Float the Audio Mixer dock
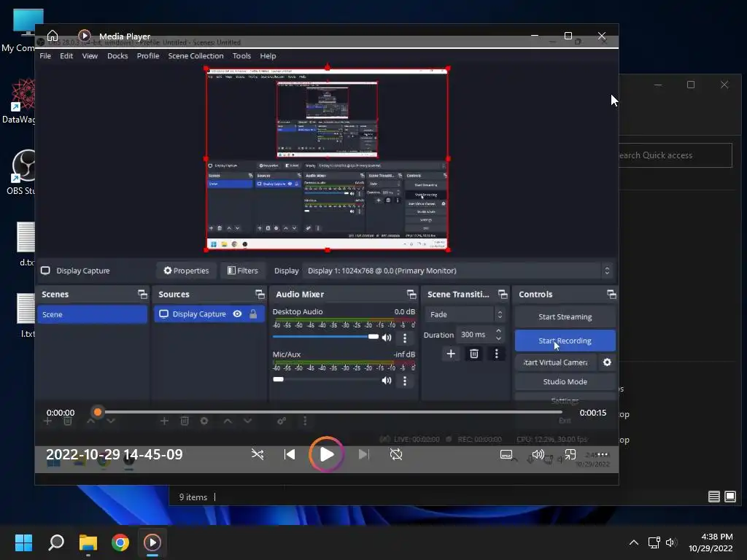747x560 pixels. [x=411, y=295]
